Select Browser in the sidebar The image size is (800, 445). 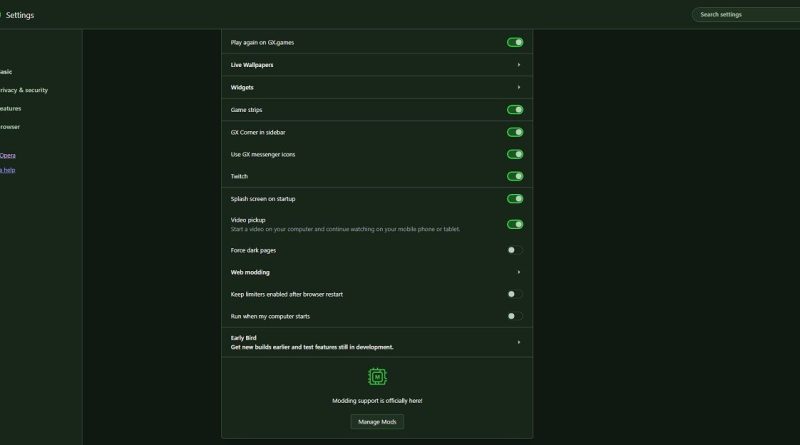[10, 127]
